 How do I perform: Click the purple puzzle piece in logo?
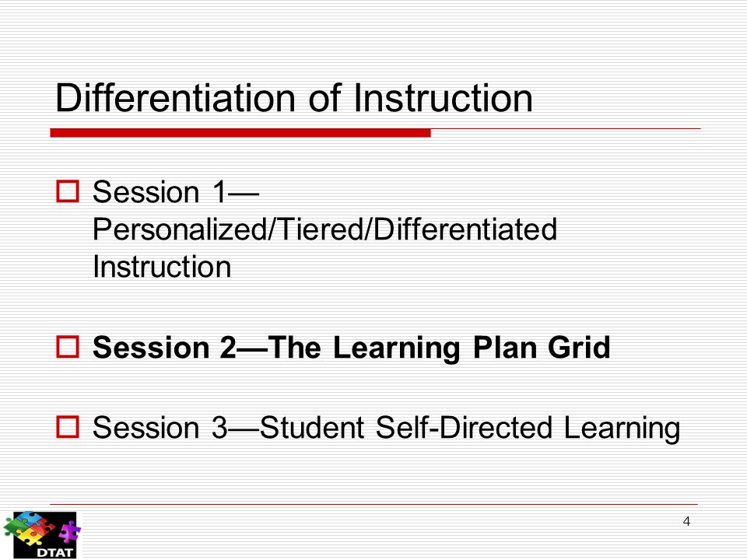coord(70,531)
